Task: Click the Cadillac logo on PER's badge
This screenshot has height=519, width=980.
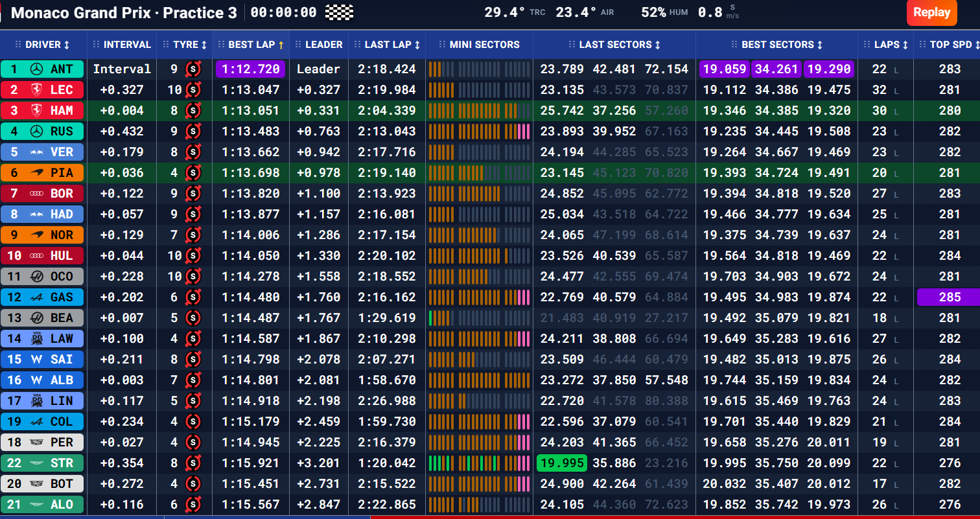Action: tap(36, 443)
